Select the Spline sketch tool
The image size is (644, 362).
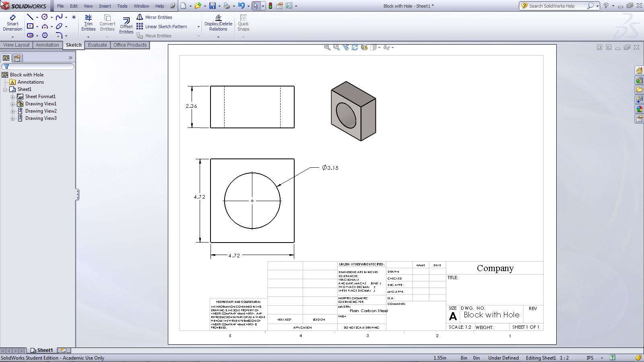coord(59,17)
